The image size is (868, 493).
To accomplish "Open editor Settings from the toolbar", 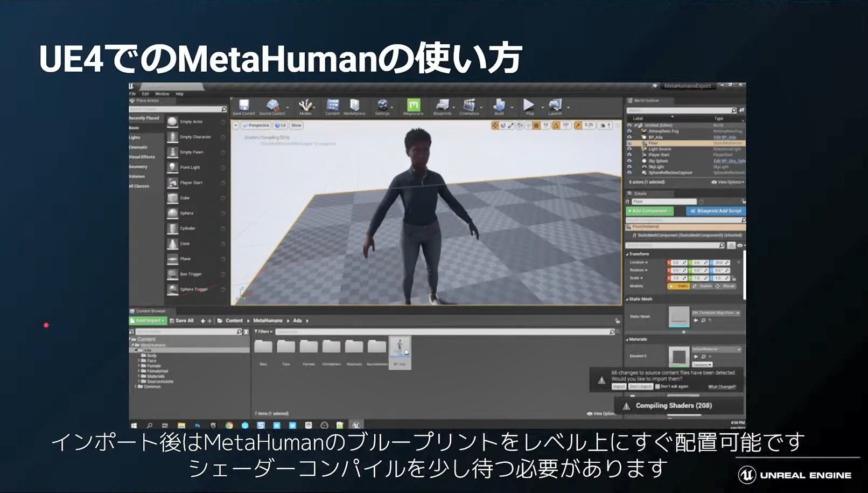I will [382, 106].
